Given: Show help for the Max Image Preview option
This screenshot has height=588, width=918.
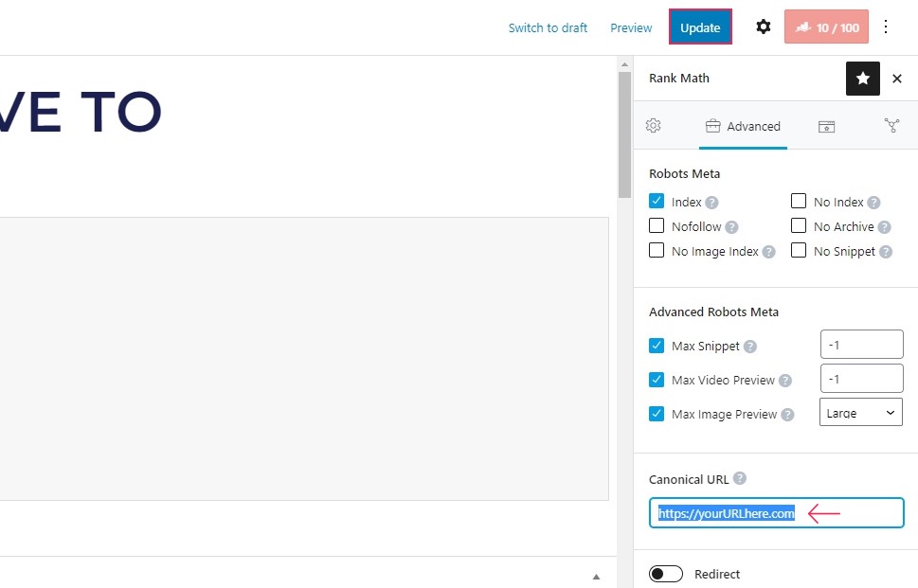Looking at the screenshot, I should [787, 414].
